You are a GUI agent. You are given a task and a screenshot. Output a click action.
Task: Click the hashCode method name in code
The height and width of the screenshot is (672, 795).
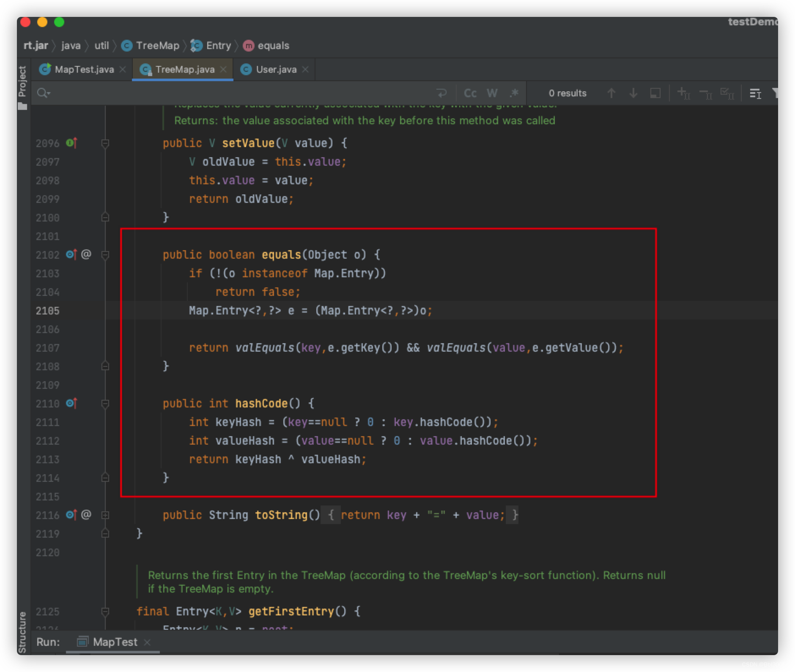pos(261,403)
